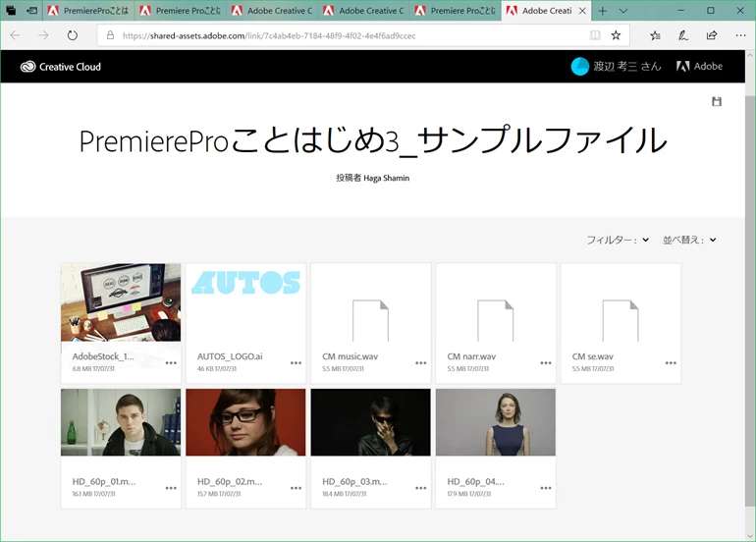The image size is (756, 542).
Task: Open options for CM music.wav
Action: (421, 363)
